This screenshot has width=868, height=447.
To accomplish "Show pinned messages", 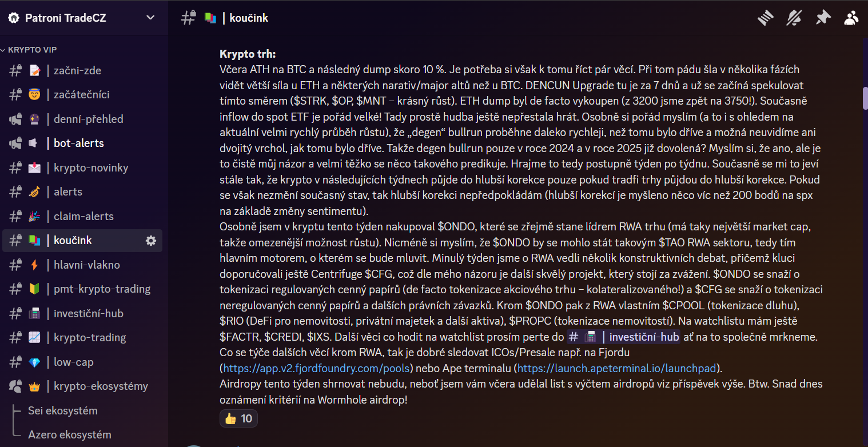I will (x=823, y=18).
